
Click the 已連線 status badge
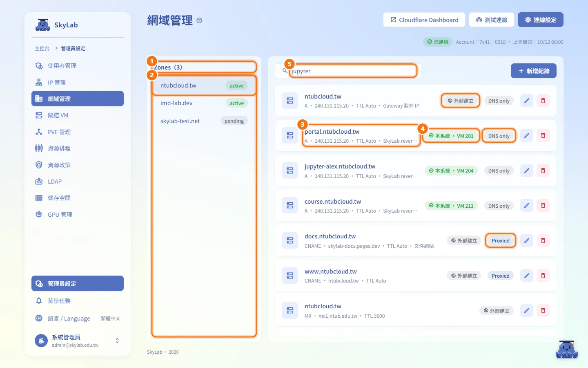coord(438,42)
